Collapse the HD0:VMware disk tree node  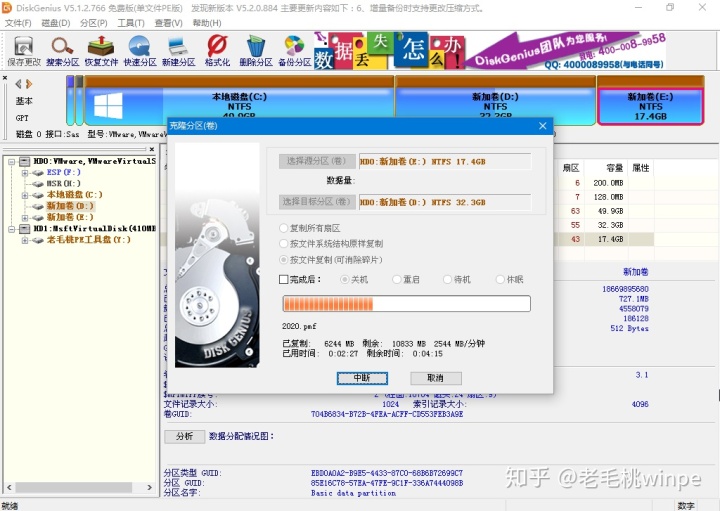[12, 162]
